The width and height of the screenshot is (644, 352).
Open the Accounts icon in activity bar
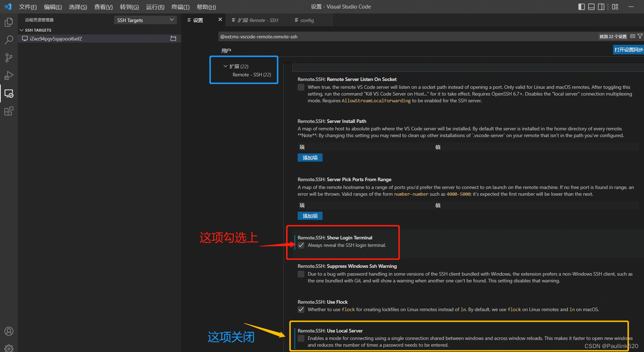click(x=9, y=331)
